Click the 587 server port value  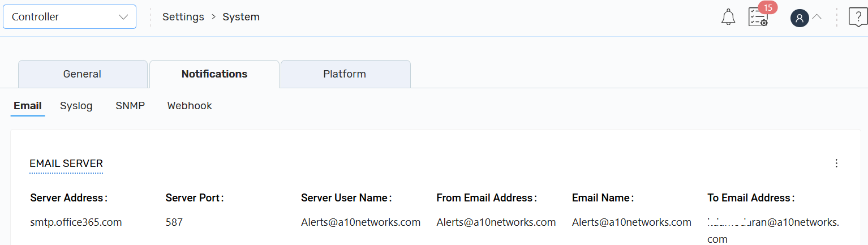coord(174,222)
